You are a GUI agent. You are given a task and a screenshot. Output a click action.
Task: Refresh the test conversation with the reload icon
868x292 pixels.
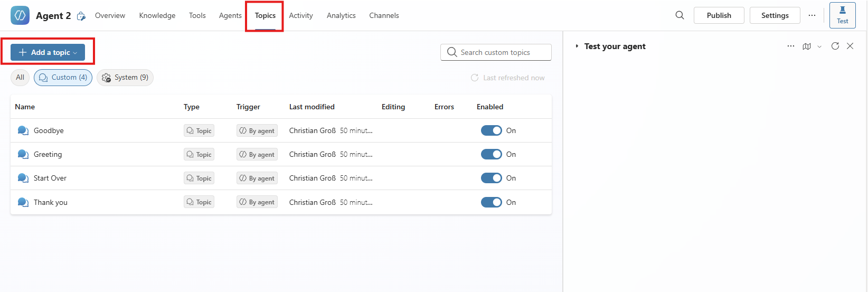pyautogui.click(x=835, y=46)
